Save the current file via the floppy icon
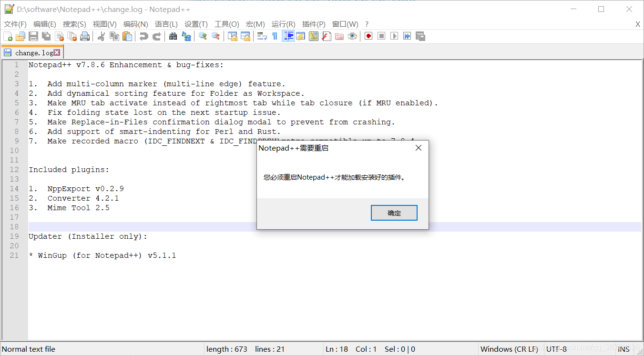644x356 pixels. pos(33,36)
